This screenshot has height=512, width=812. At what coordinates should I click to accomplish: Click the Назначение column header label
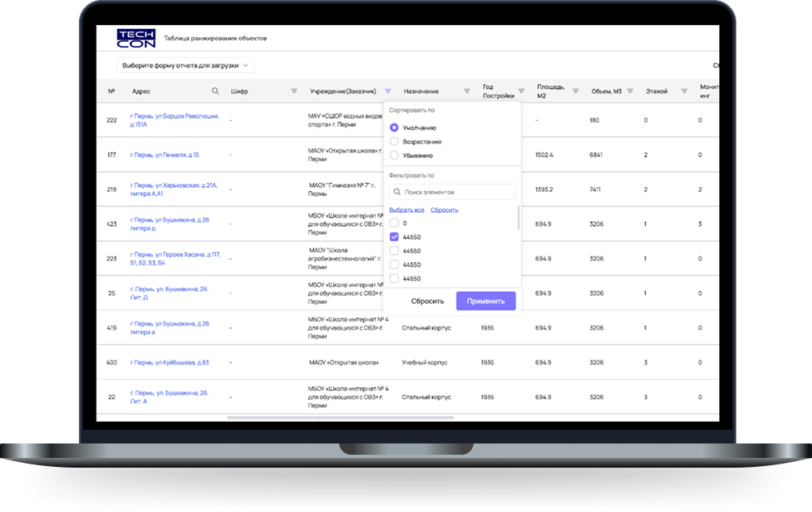421,91
